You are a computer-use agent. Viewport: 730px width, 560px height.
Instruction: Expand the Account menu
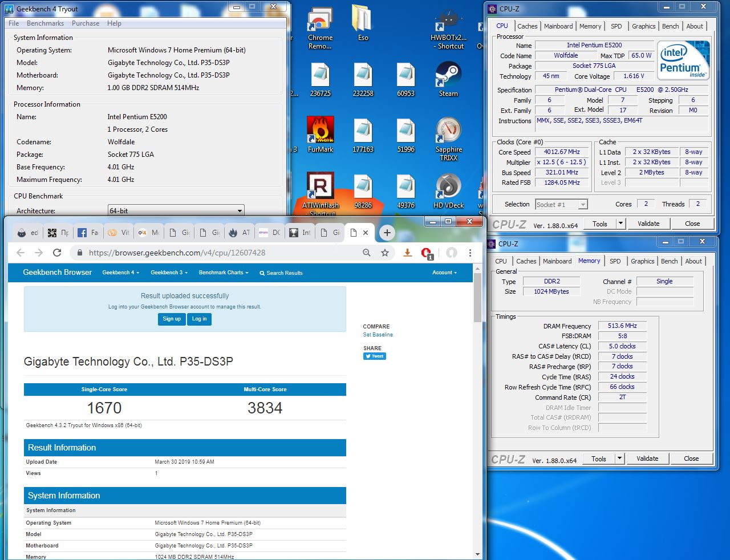point(444,273)
